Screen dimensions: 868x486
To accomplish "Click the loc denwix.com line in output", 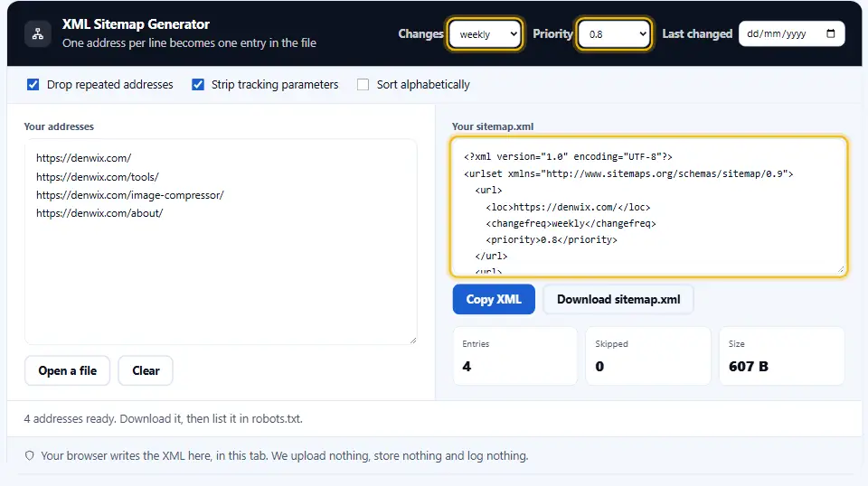I will point(568,207).
